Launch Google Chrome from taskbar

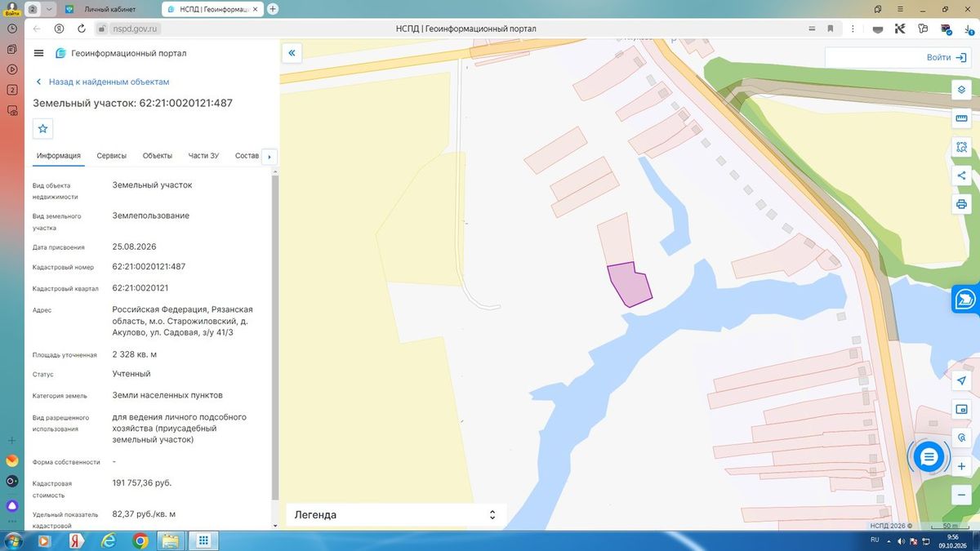[x=140, y=540]
